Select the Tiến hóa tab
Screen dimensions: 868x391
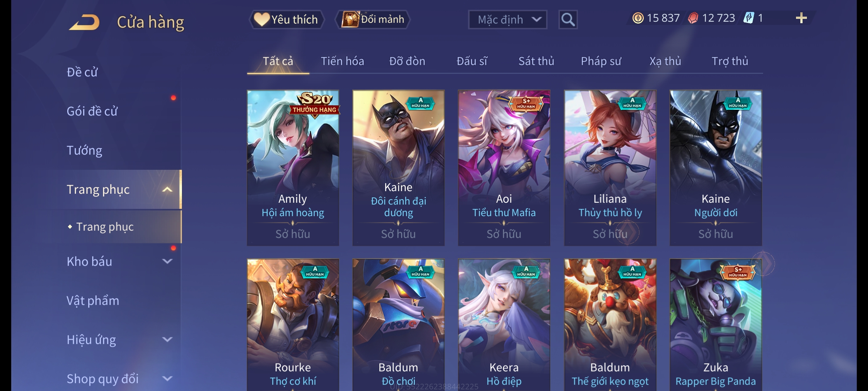tap(342, 61)
